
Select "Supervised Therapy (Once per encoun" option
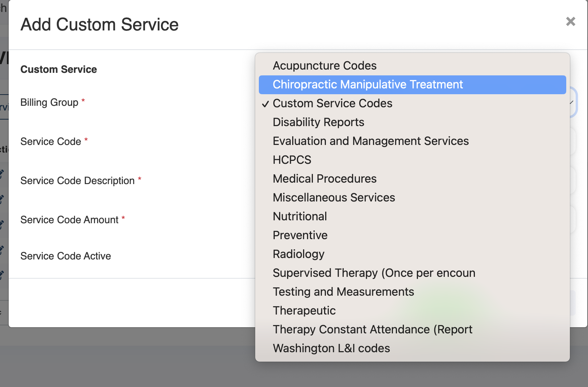pyautogui.click(x=374, y=272)
